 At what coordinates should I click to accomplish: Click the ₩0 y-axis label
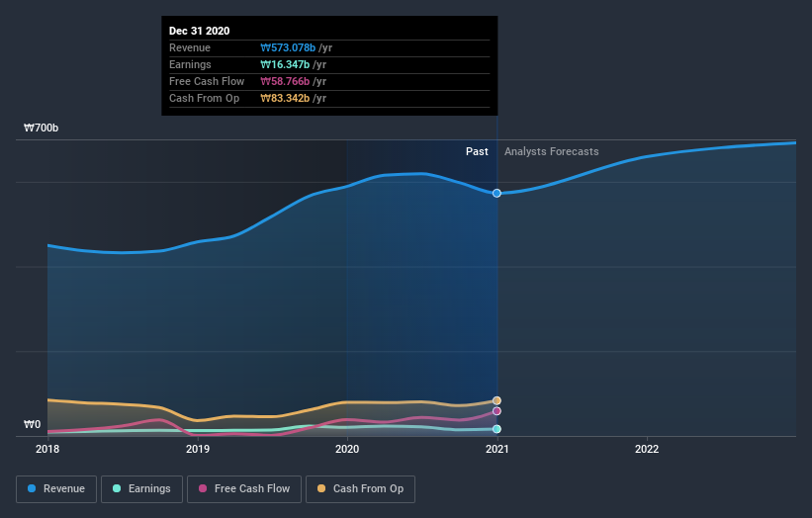(x=32, y=424)
